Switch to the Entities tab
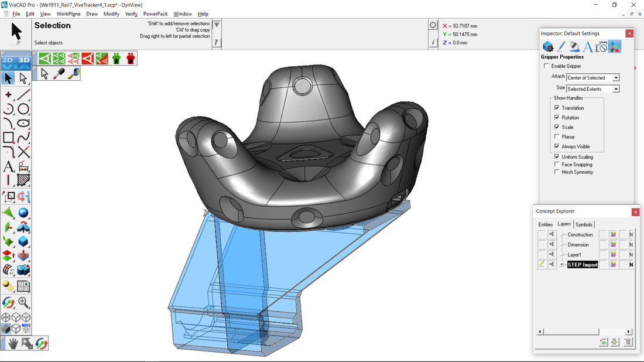The image size is (644, 362). 545,224
